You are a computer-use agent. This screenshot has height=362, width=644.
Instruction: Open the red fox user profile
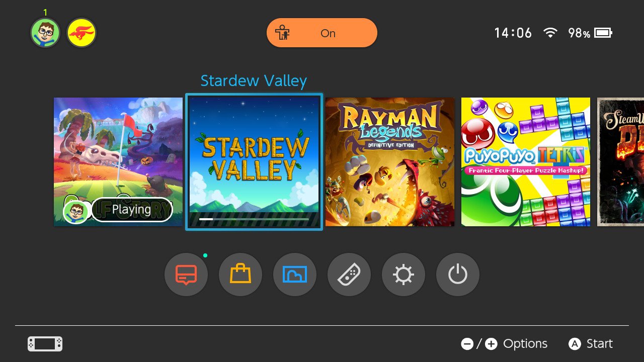(82, 33)
